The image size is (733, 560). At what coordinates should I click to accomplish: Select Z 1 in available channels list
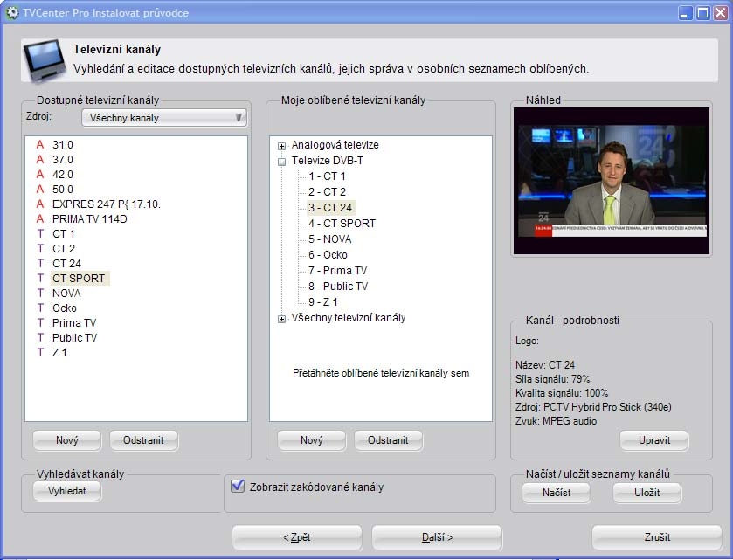point(59,353)
